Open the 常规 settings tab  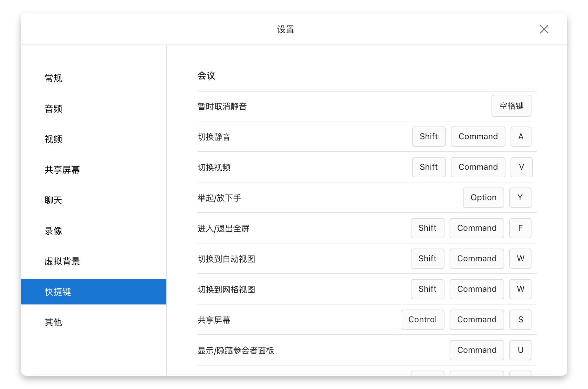click(x=53, y=78)
